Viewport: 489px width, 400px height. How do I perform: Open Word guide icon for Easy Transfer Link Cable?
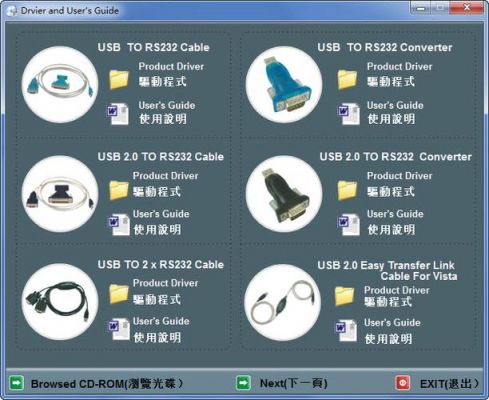click(346, 330)
